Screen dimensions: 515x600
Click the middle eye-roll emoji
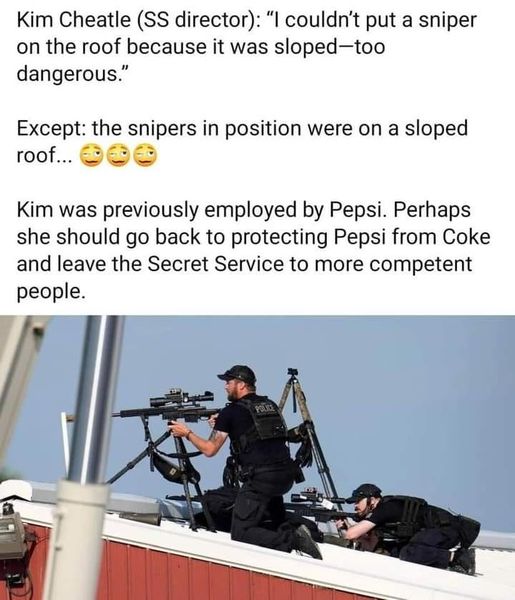tap(118, 155)
